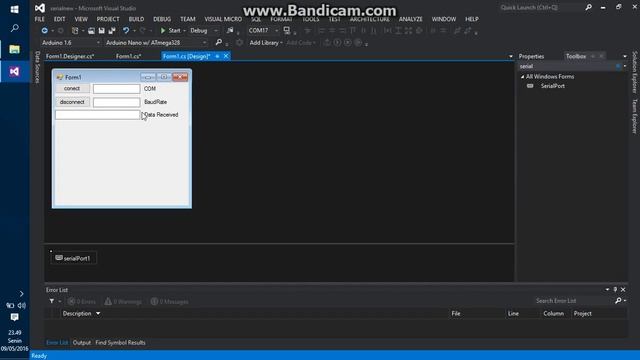The height and width of the screenshot is (360, 640).
Task: Open the Description column filter dropdown
Action: pyautogui.click(x=98, y=313)
